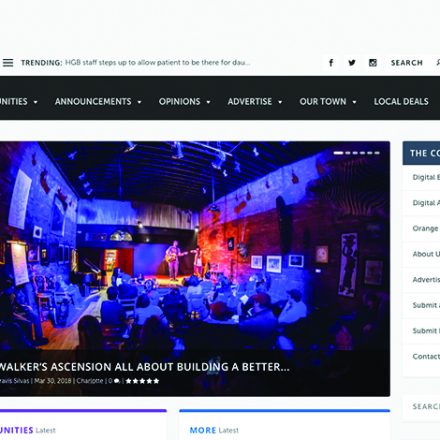Click the sidebar search input field
The height and width of the screenshot is (440, 440).
coord(421,407)
